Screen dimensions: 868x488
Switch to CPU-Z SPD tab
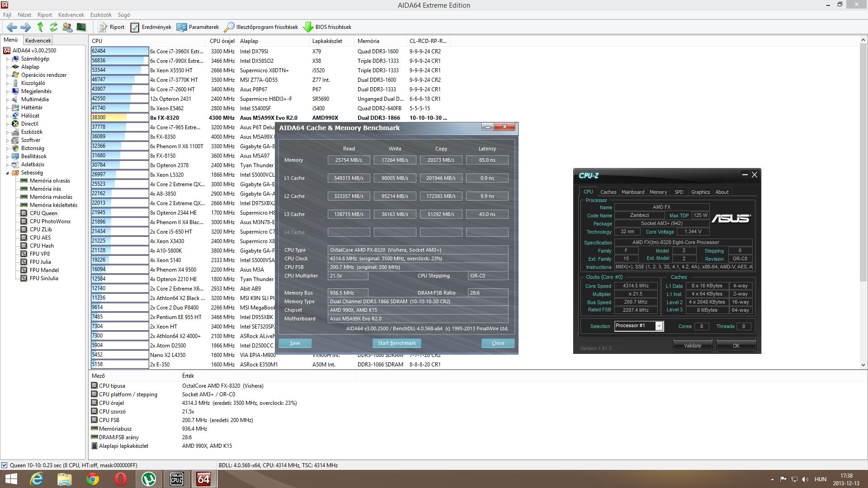point(679,192)
